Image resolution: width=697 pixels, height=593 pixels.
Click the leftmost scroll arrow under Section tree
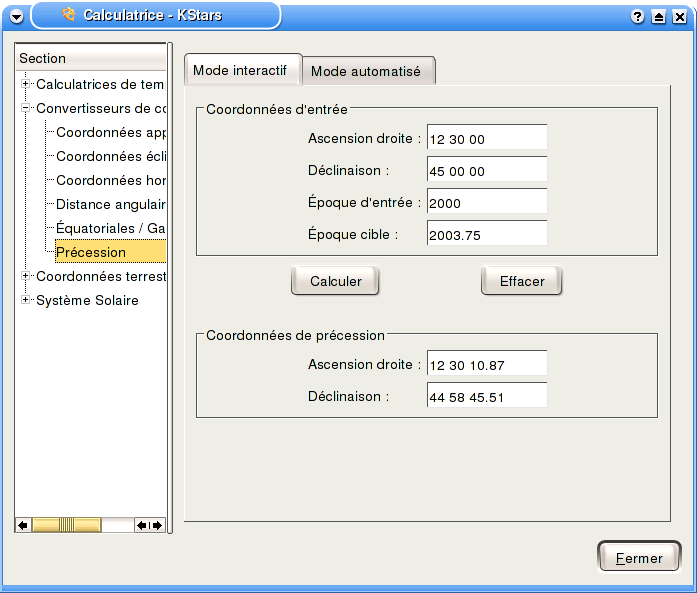coord(23,525)
